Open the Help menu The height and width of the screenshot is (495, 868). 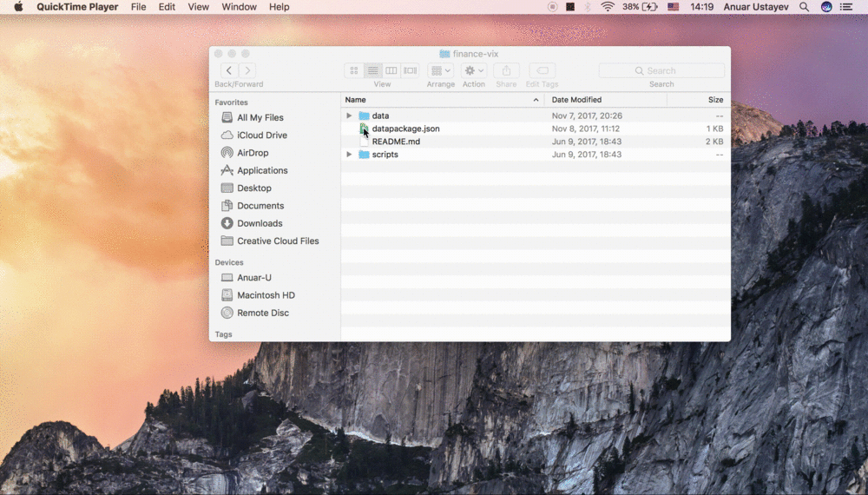coord(279,7)
